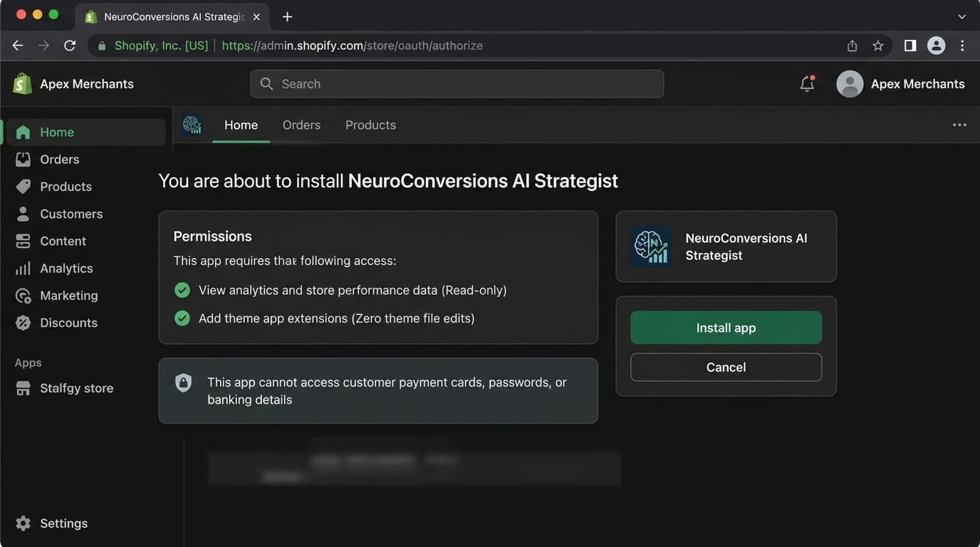
Task: Click the Marketing target icon
Action: click(x=23, y=296)
